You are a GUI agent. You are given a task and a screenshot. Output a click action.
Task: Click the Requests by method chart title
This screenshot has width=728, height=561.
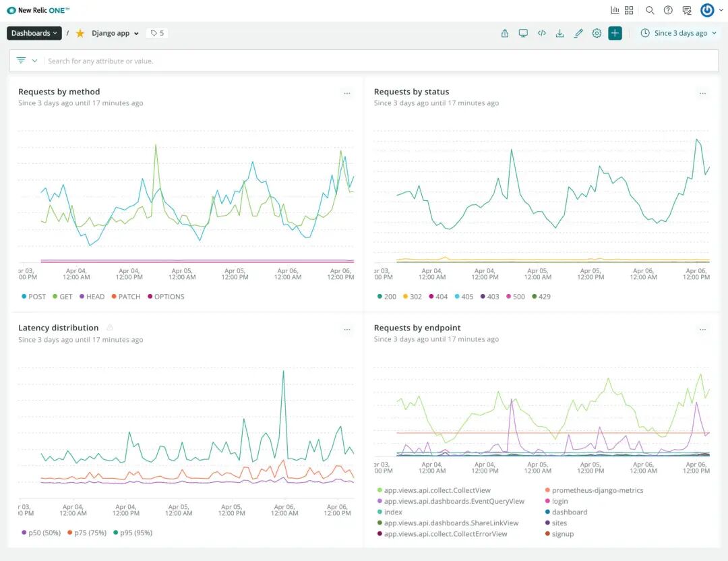(59, 92)
